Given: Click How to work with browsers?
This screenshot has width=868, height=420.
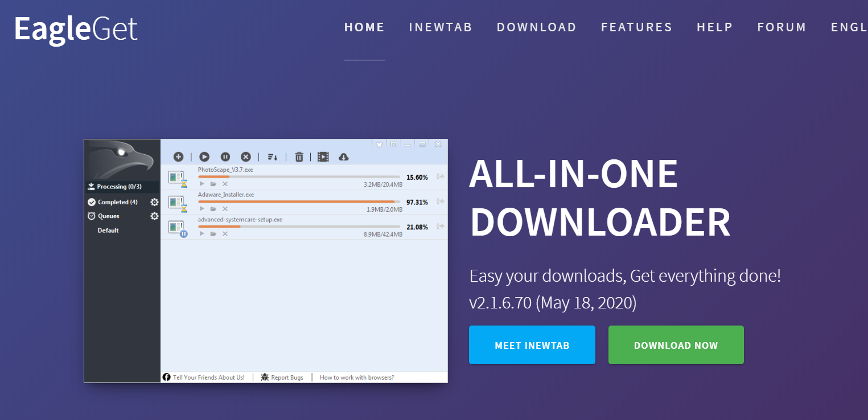Looking at the screenshot, I should click(x=357, y=377).
